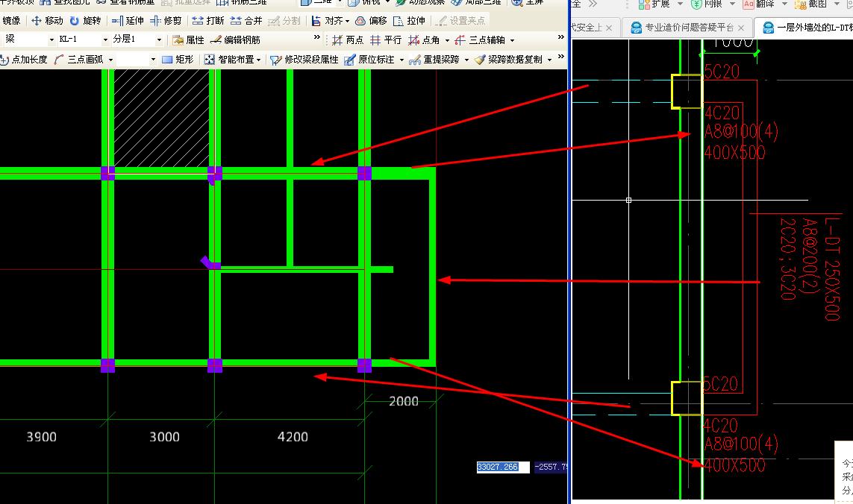Show more items via » after 三点辅轴

coord(561,37)
